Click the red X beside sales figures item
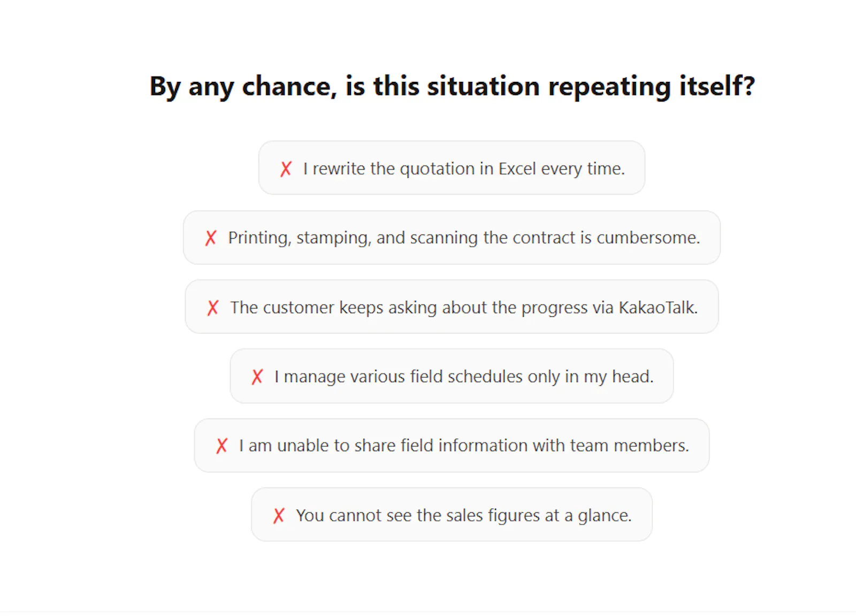856x616 pixels. [x=279, y=515]
